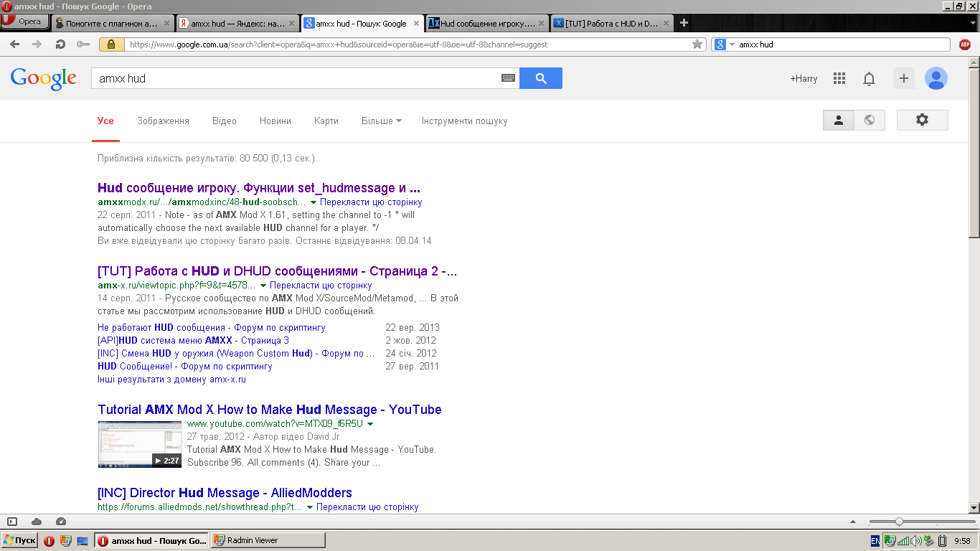Click the Google logo
This screenshot has height=551, width=980.
click(43, 79)
